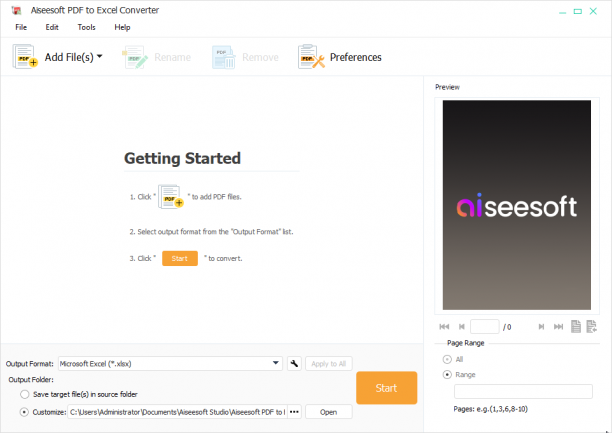This screenshot has width=612, height=433.
Task: Click the small Start button in Getting Started
Action: [180, 258]
